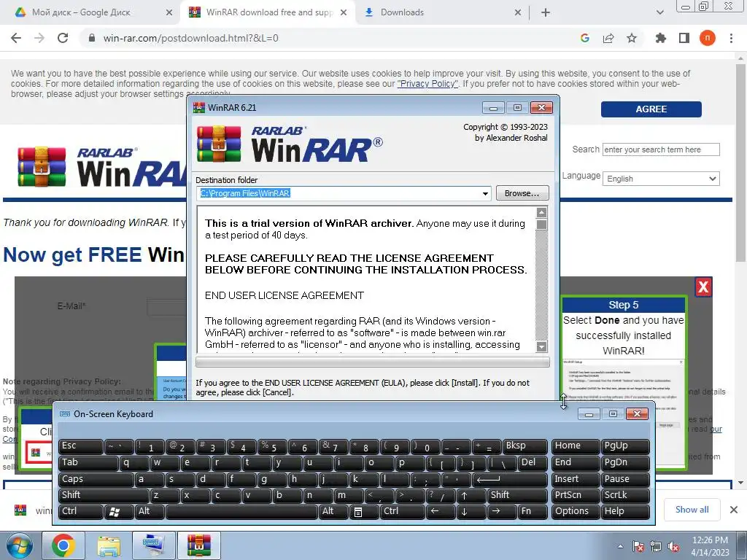Close the Google Диск tab

169,12
